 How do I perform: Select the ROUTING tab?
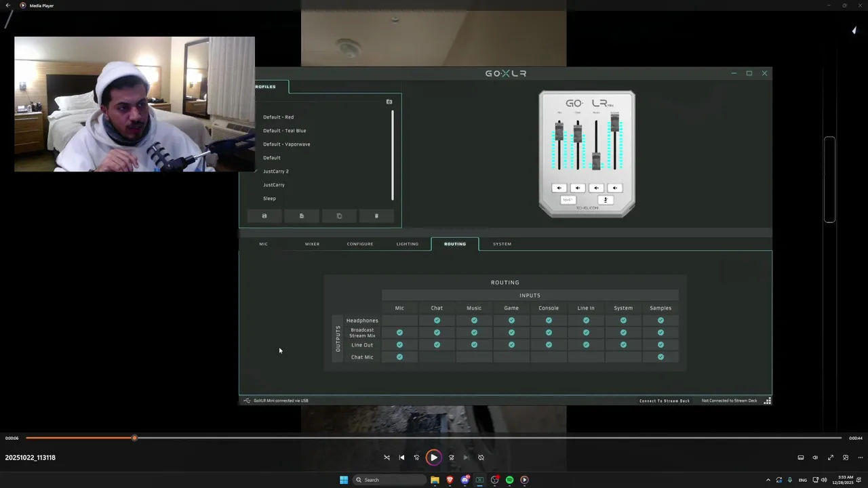[455, 244]
